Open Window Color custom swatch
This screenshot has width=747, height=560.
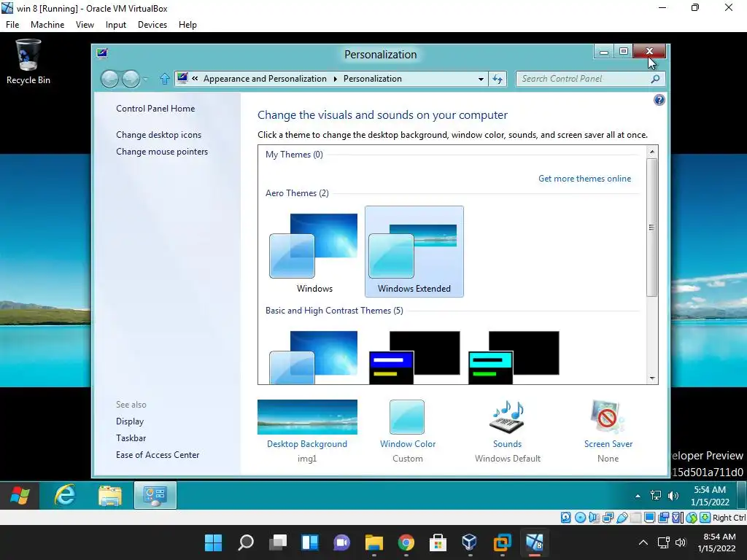pos(407,416)
